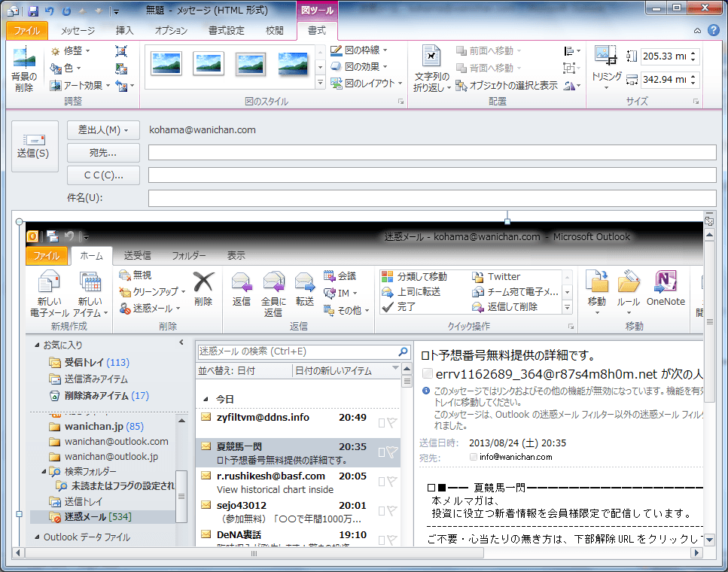Open 文字列の折り返し text wrapping menu
Viewport: 728px width, 572px height.
pyautogui.click(x=432, y=69)
